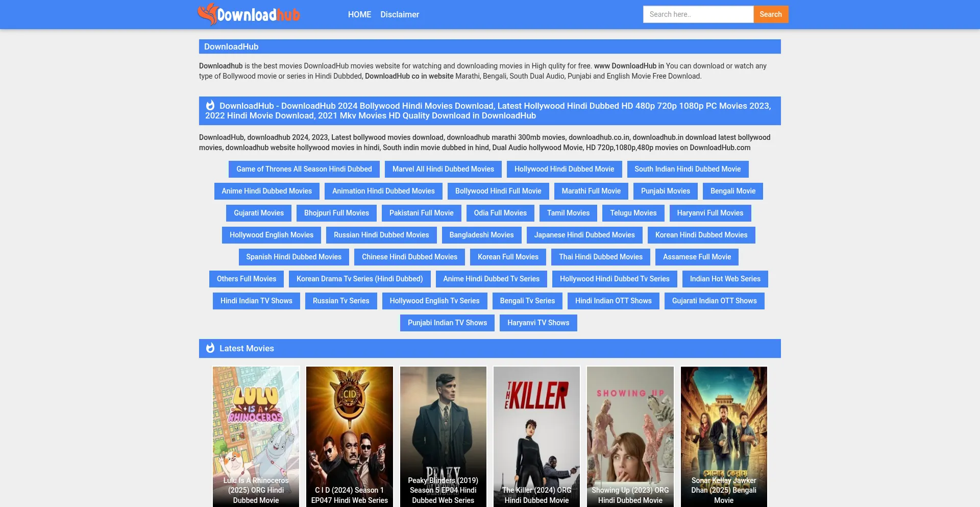The height and width of the screenshot is (507, 980).
Task: Browse Gujarati Indian OTT Shows
Action: coord(715,301)
